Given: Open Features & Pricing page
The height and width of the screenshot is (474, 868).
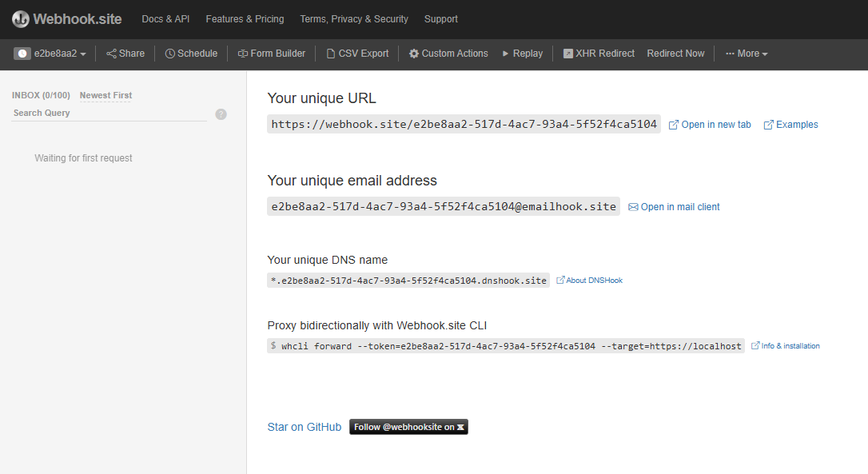Looking at the screenshot, I should tap(245, 19).
